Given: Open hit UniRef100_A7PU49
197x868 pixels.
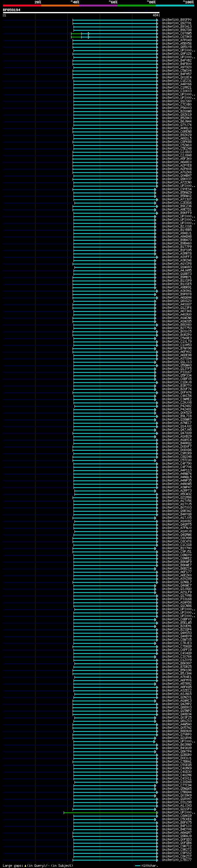Looking at the screenshot, I should pos(176,40).
